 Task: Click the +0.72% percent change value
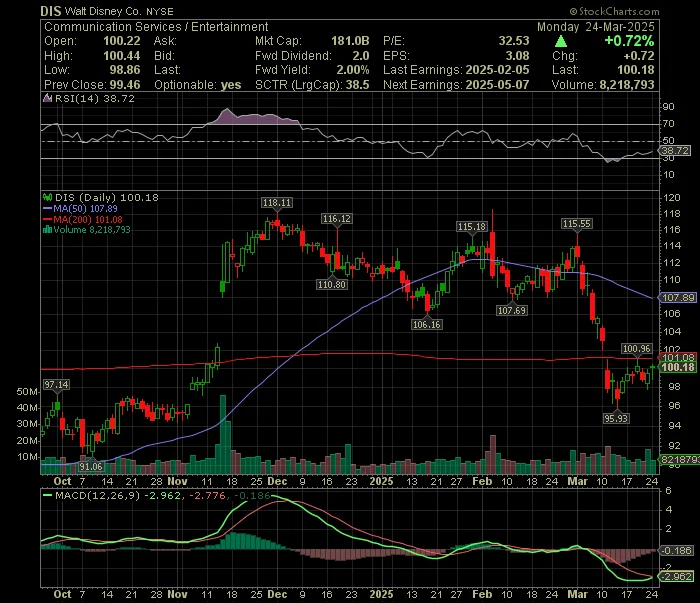click(629, 41)
